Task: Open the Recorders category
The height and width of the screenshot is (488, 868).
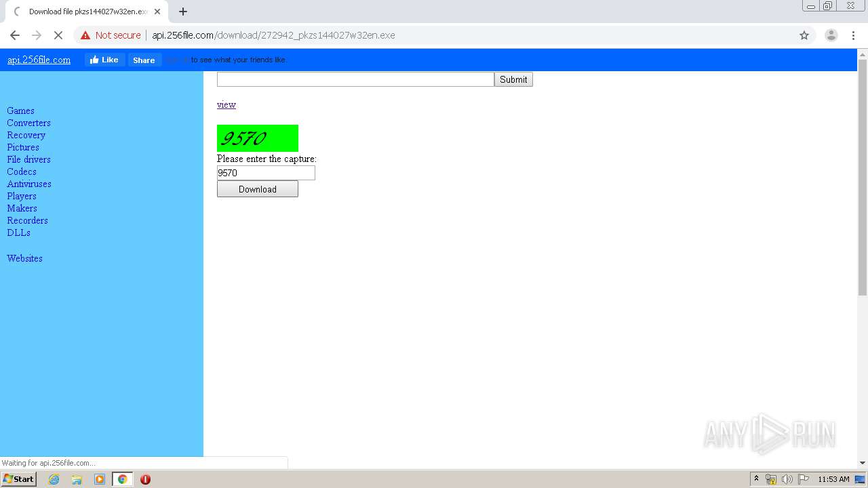Action: [27, 220]
